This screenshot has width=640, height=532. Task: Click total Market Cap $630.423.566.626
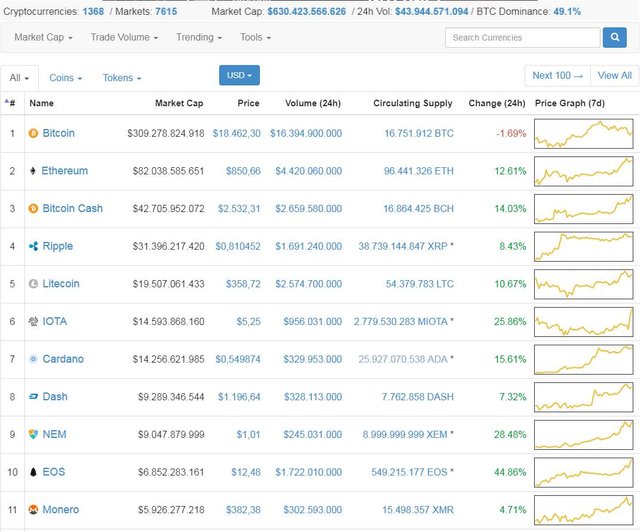point(307,11)
